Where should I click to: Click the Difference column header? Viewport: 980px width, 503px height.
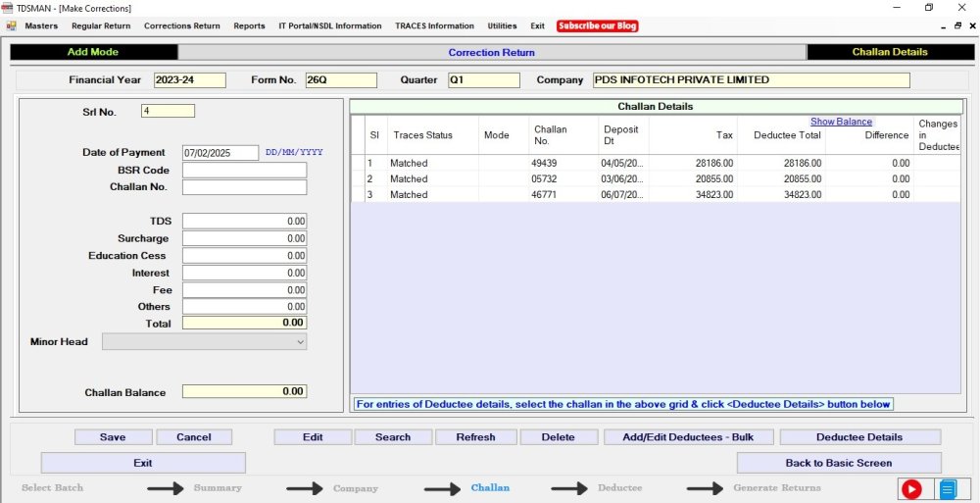pyautogui.click(x=869, y=135)
